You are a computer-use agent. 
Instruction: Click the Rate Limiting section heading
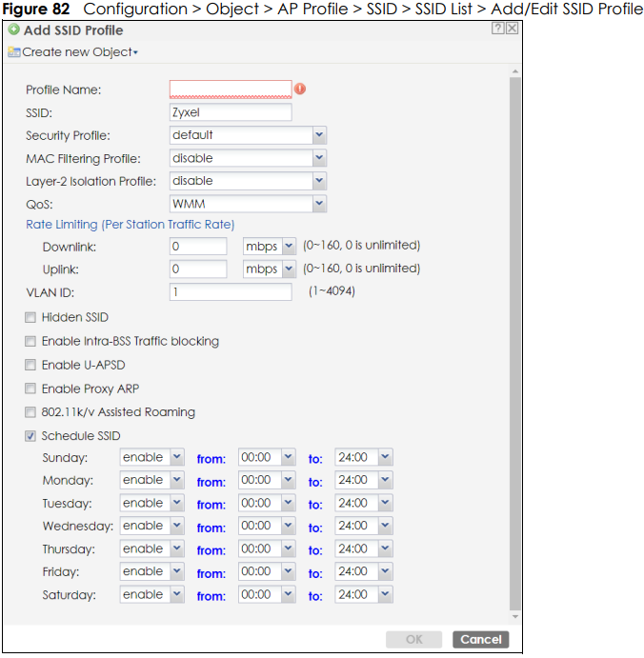coord(131,225)
